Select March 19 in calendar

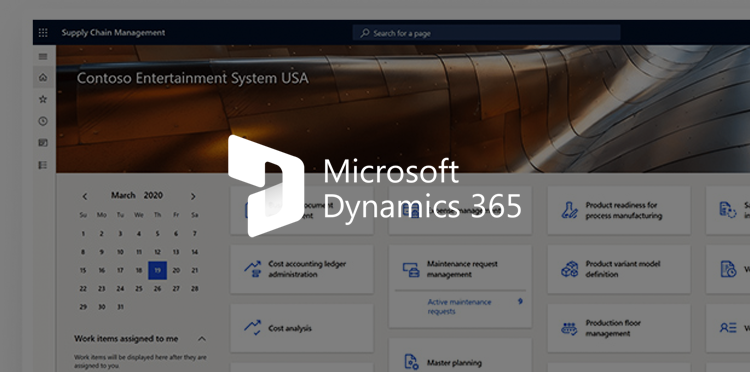157,270
